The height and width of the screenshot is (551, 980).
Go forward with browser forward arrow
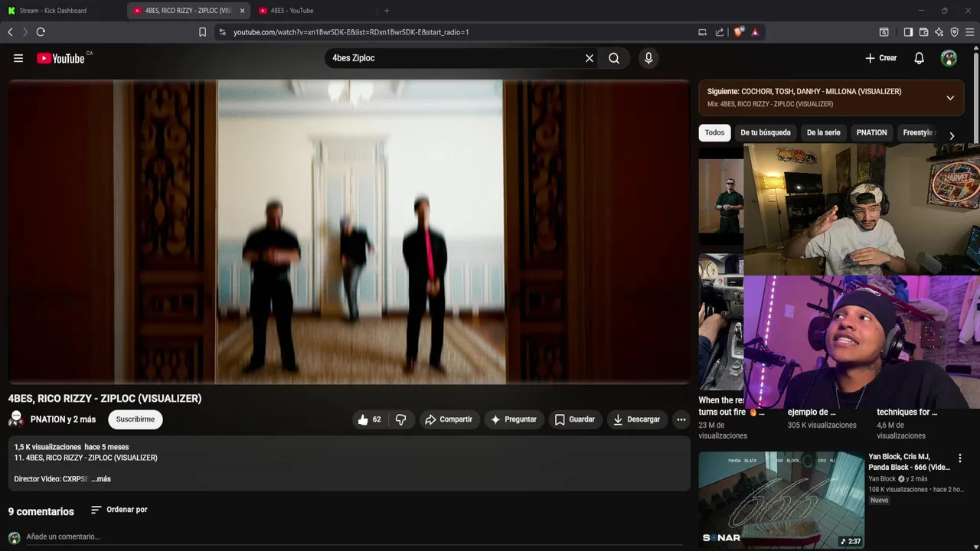coord(24,32)
